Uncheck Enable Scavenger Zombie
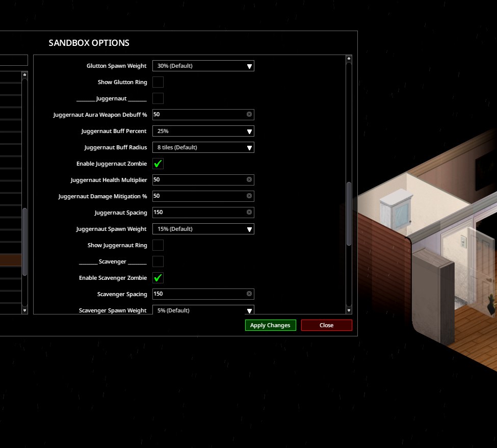The width and height of the screenshot is (497, 448). (158, 278)
